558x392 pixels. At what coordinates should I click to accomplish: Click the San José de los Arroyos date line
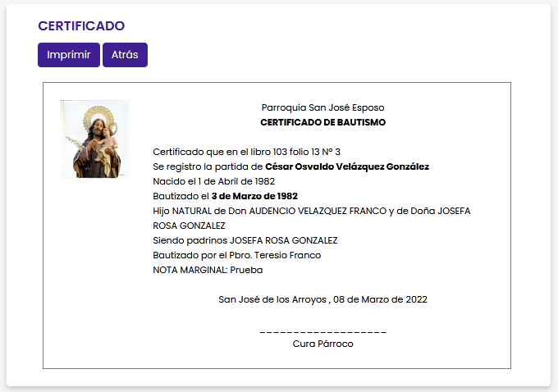322,299
